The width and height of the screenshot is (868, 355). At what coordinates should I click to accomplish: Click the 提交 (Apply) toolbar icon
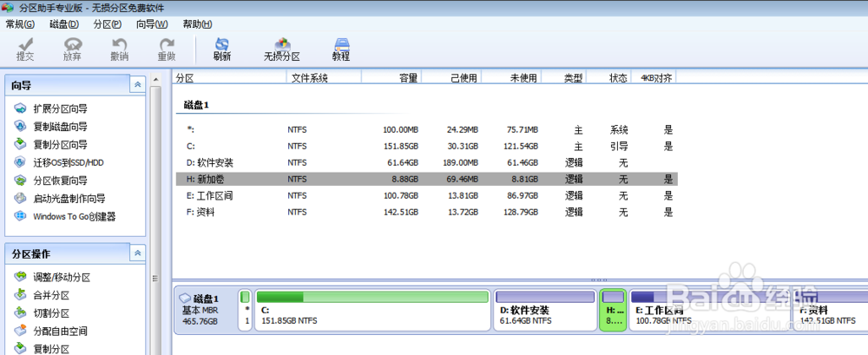pyautogui.click(x=25, y=49)
